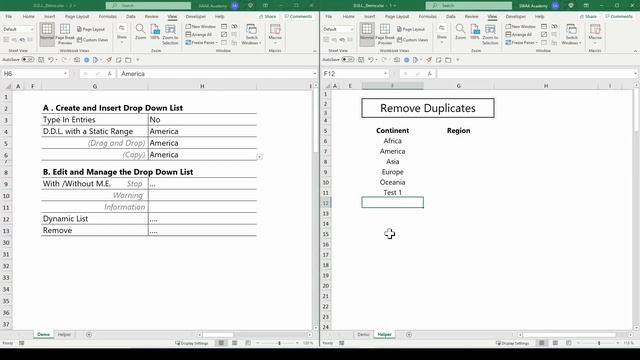Open the Formulas tab in left window
This screenshot has width=640, height=360.
coord(108,16)
